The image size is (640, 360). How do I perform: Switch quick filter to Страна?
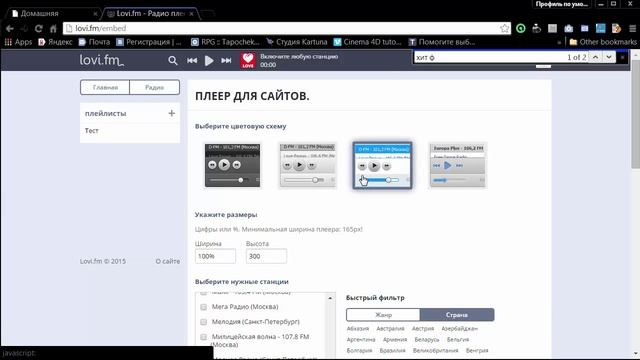coord(457,315)
